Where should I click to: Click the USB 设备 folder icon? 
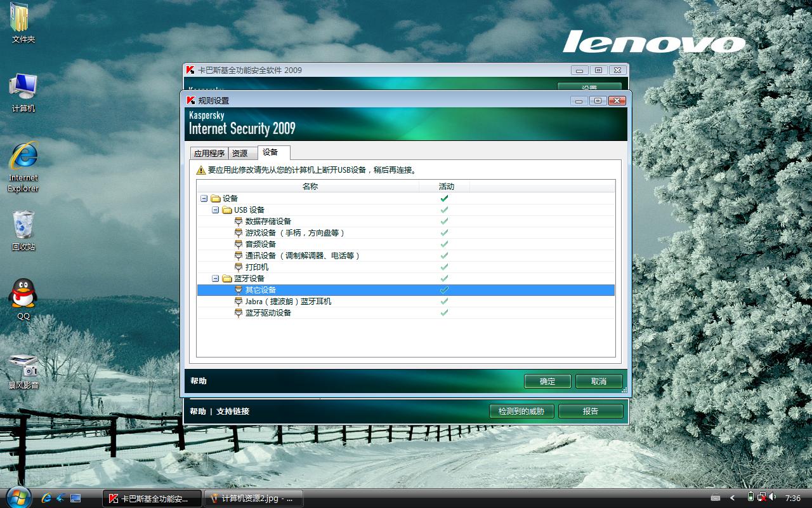coord(227,210)
